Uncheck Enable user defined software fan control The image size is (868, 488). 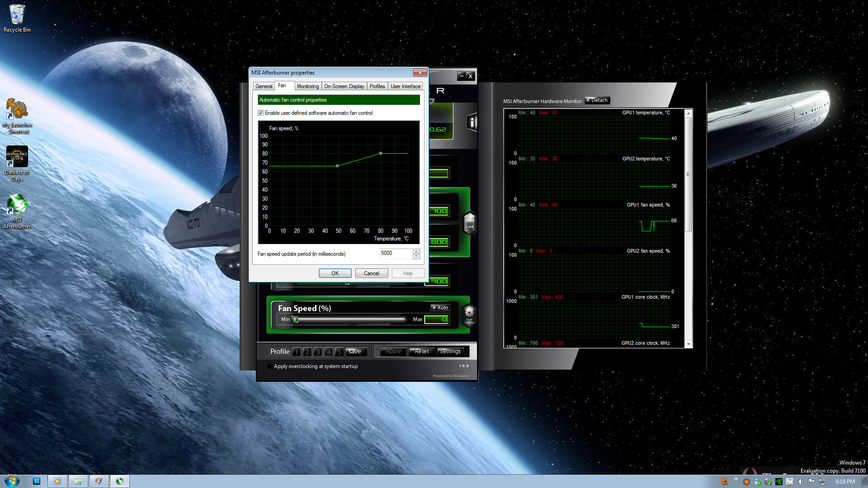[260, 113]
